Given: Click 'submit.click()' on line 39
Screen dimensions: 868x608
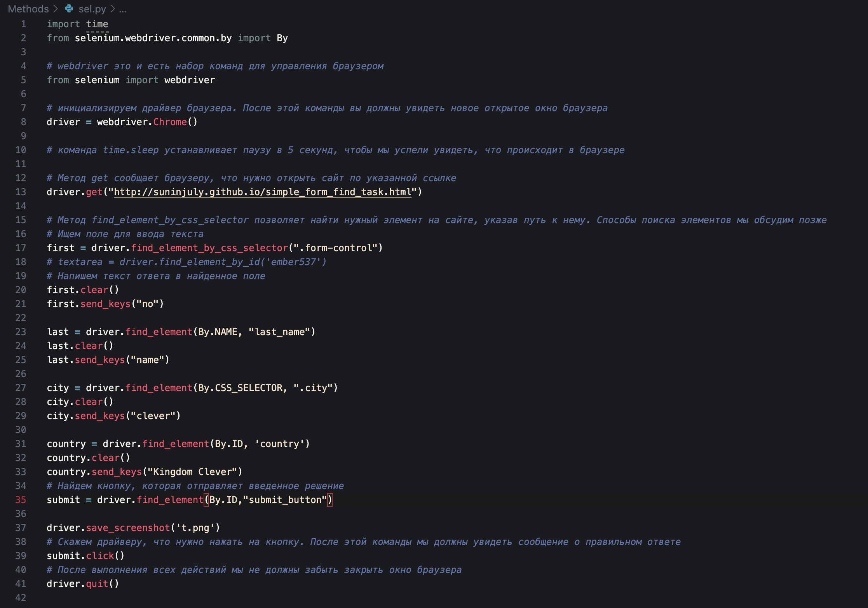Looking at the screenshot, I should pyautogui.click(x=85, y=556).
